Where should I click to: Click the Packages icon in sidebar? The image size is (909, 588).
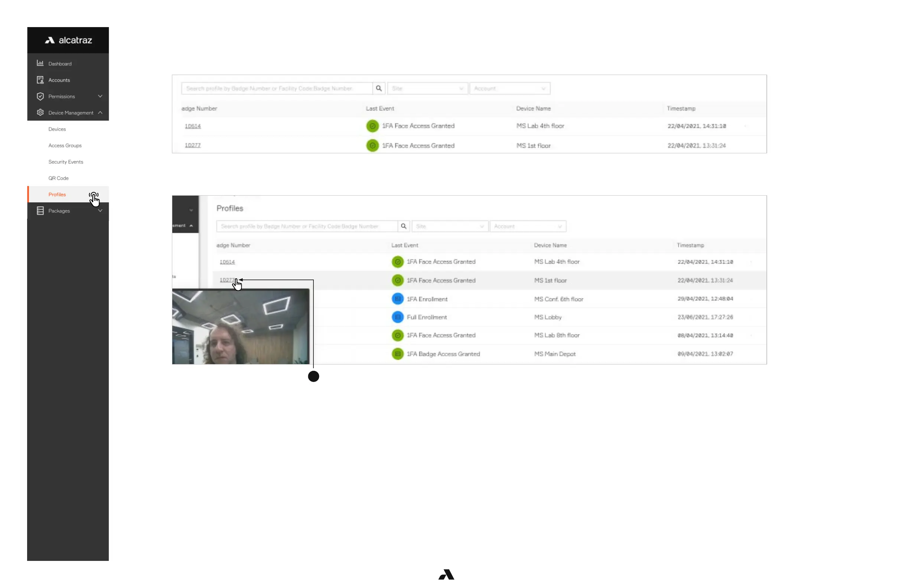click(40, 211)
